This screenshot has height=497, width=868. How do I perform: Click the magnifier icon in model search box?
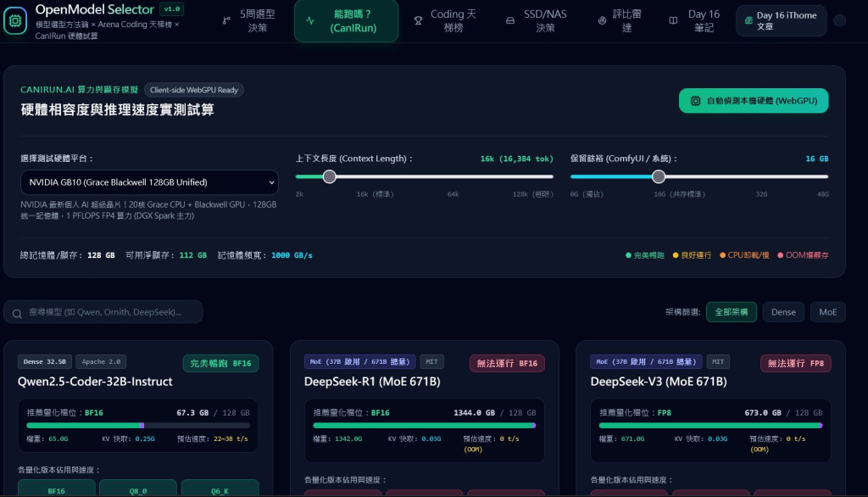(17, 313)
